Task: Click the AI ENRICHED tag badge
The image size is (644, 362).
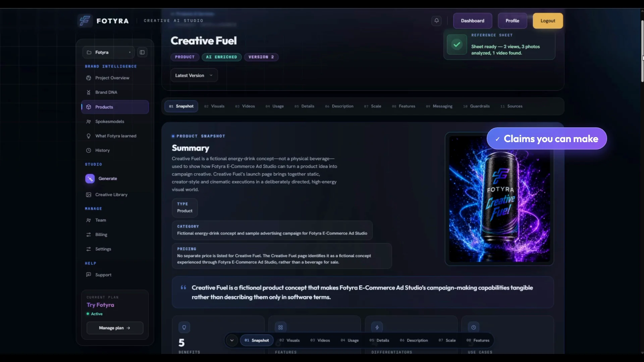Action: [221, 57]
